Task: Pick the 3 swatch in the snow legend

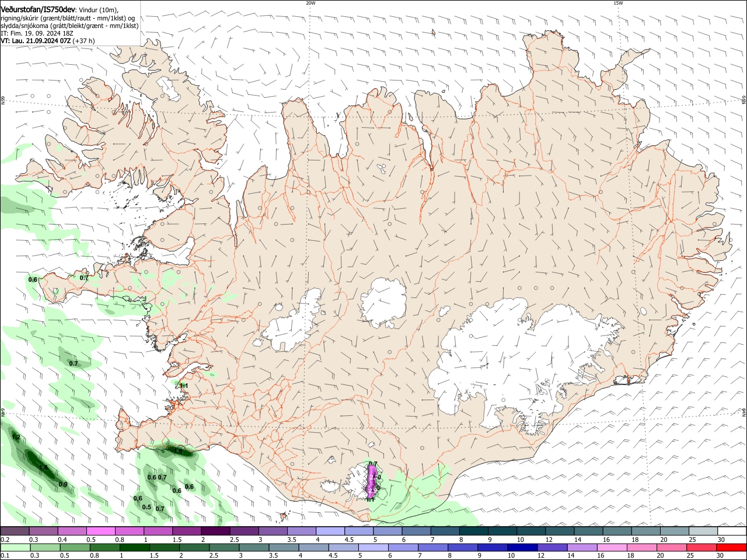Action: click(x=272, y=531)
